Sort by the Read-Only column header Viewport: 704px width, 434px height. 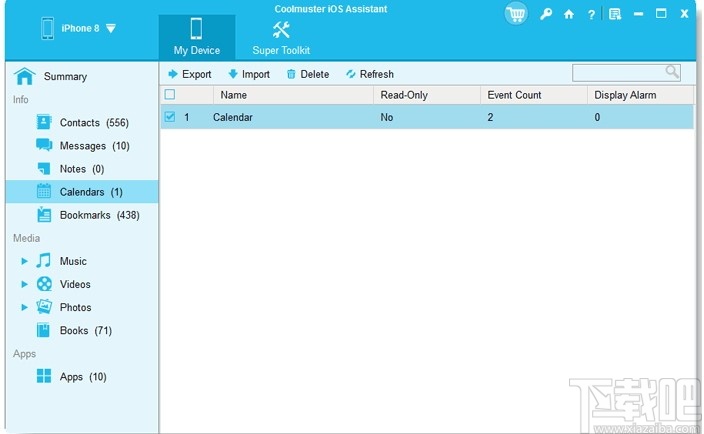click(x=427, y=95)
